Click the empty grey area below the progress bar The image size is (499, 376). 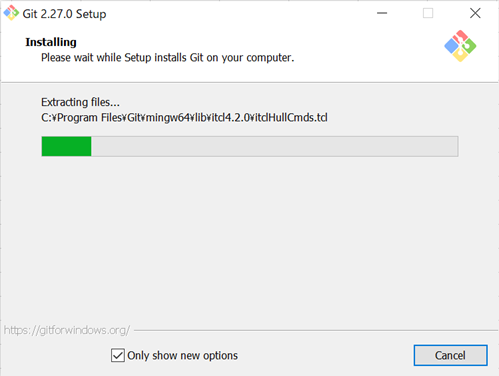(x=249, y=240)
